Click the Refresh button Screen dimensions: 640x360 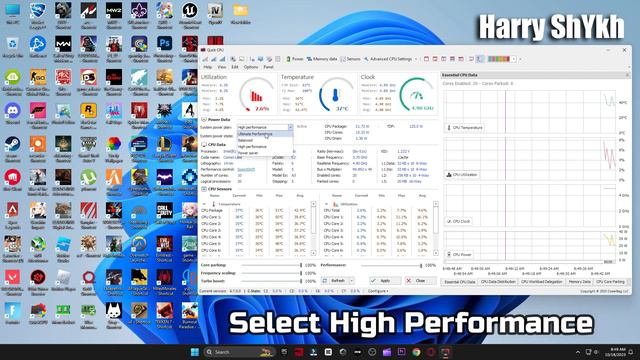[x=335, y=281]
